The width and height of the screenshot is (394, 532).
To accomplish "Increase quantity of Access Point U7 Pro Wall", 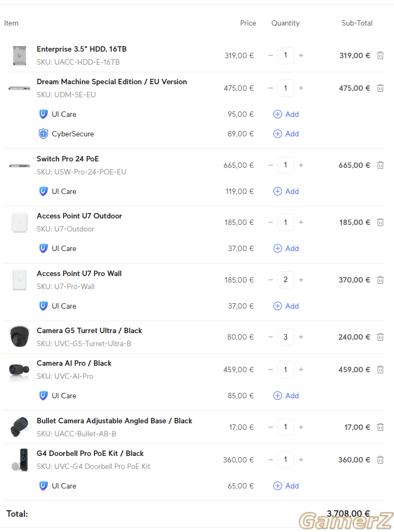I will [301, 280].
